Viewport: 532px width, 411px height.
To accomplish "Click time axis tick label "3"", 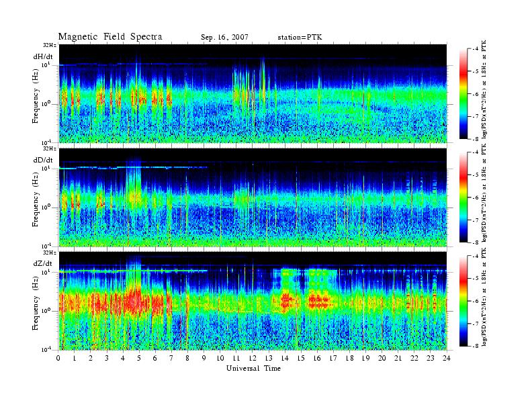I will tap(107, 358).
